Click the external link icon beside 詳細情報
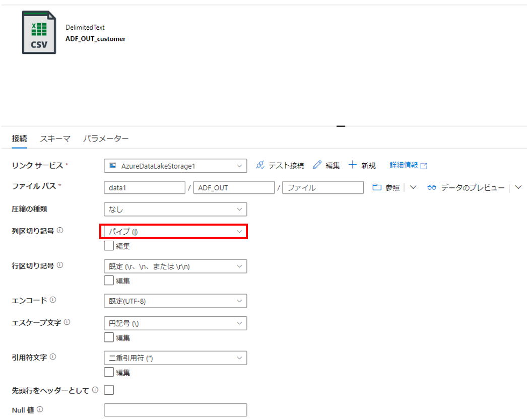The image size is (527, 420). pyautogui.click(x=424, y=166)
